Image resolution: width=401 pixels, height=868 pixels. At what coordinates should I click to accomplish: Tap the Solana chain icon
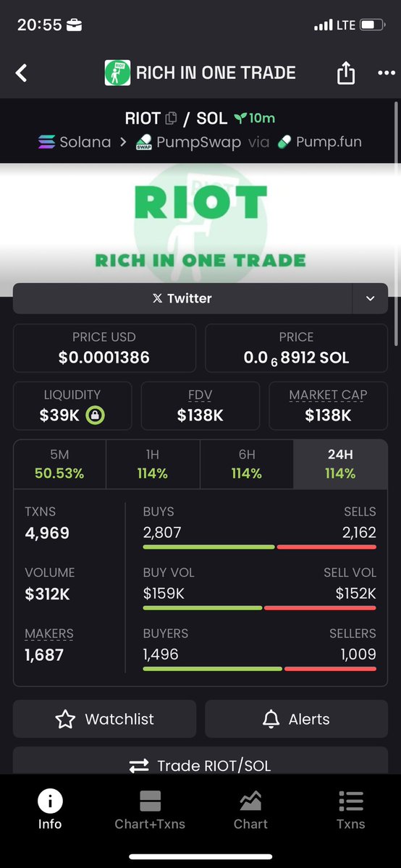46,143
